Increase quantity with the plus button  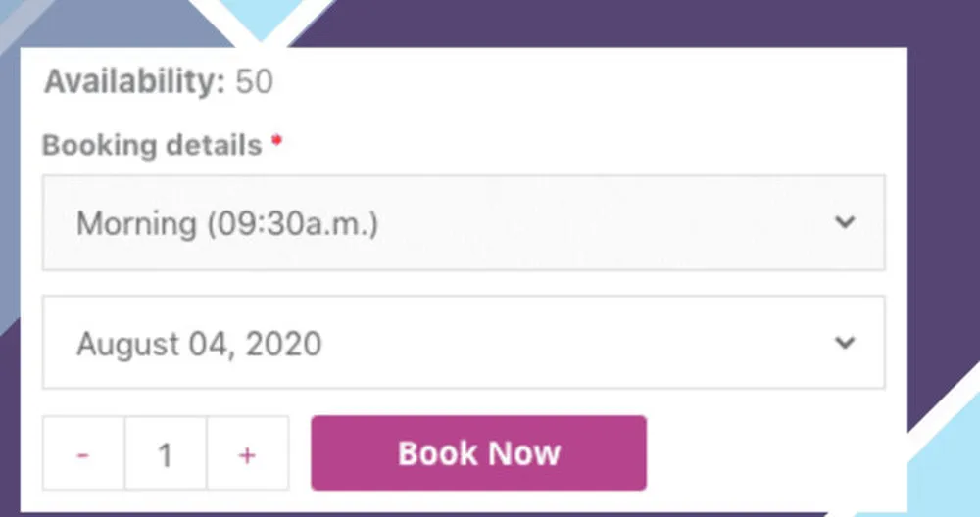coord(247,454)
